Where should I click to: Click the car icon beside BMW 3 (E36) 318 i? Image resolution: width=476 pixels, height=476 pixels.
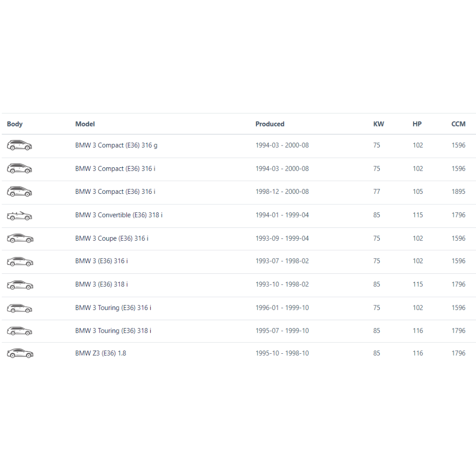tap(20, 284)
